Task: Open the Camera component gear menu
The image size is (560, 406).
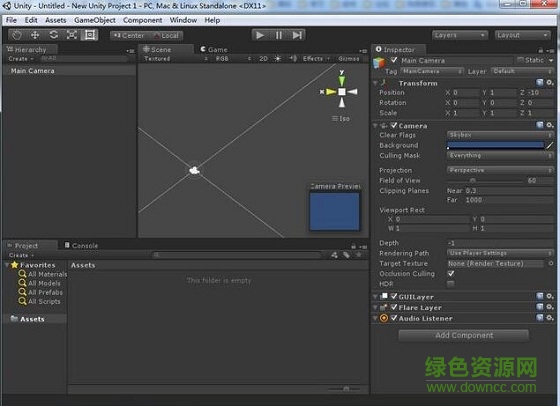Action: [550, 125]
